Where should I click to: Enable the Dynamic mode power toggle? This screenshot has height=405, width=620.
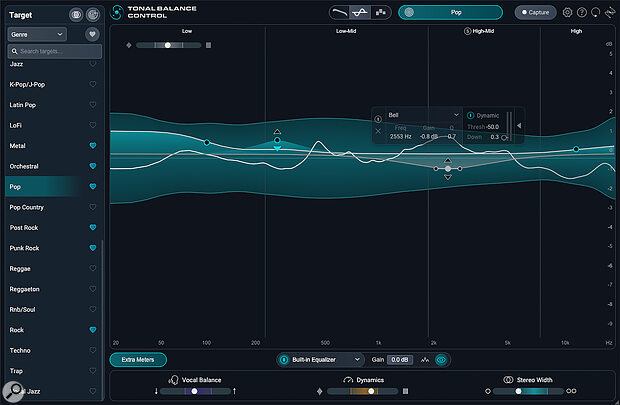(471, 115)
